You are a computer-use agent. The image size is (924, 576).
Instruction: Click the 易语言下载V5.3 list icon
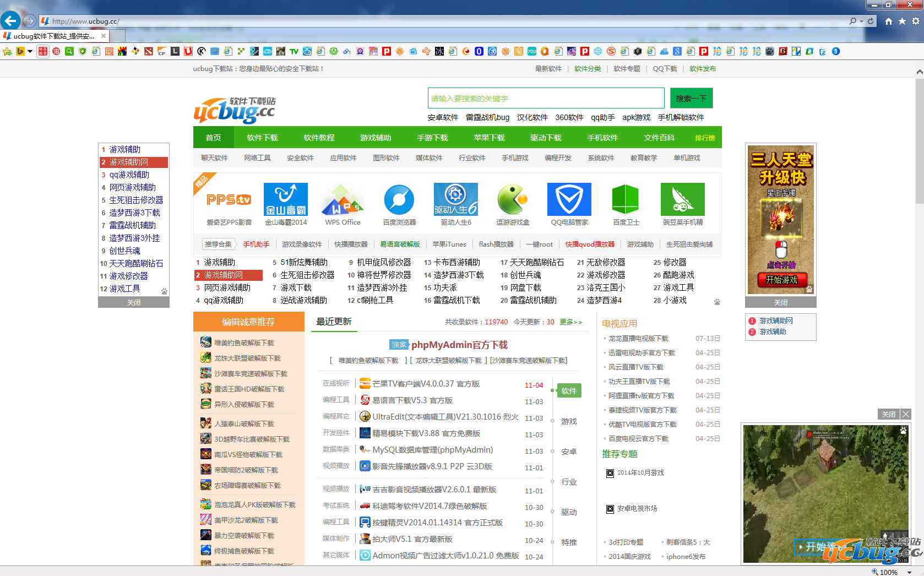point(365,400)
